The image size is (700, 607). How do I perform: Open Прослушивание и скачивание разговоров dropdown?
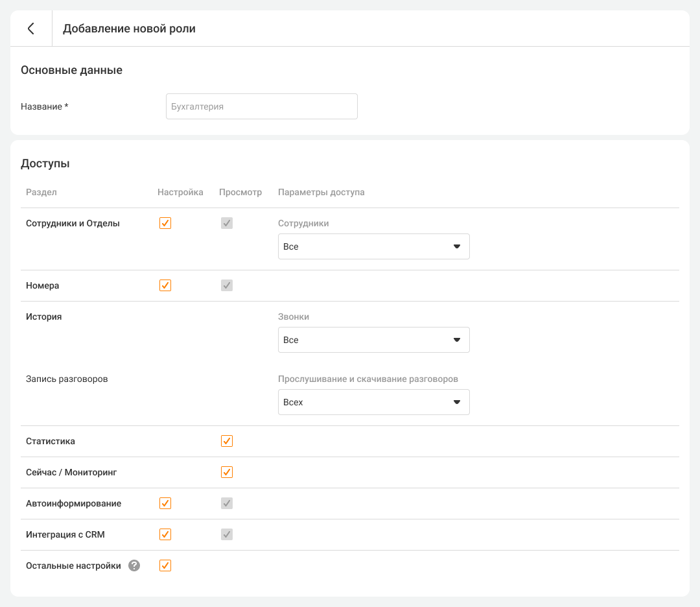pos(373,402)
